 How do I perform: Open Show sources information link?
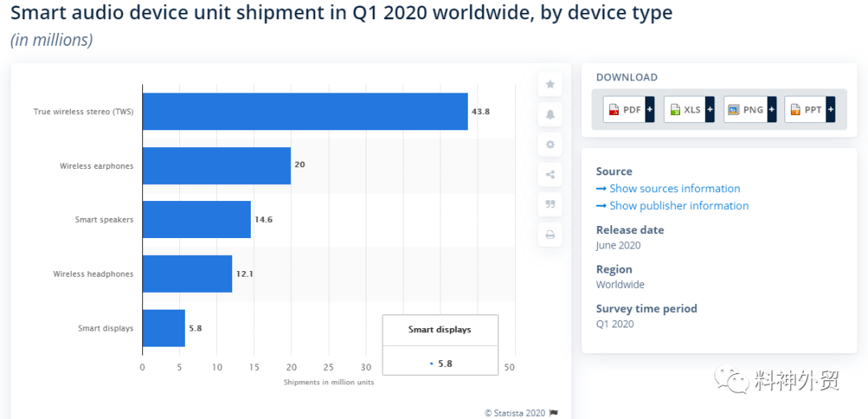pyautogui.click(x=668, y=188)
